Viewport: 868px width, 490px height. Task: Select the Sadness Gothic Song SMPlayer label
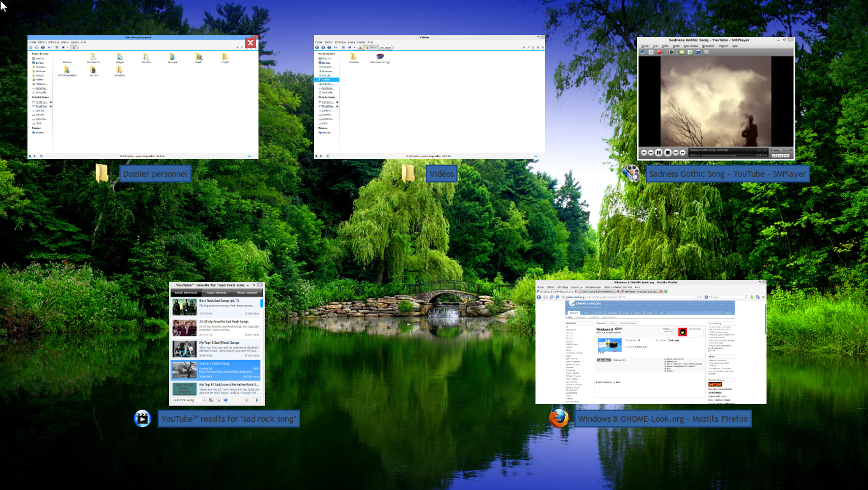pos(728,174)
